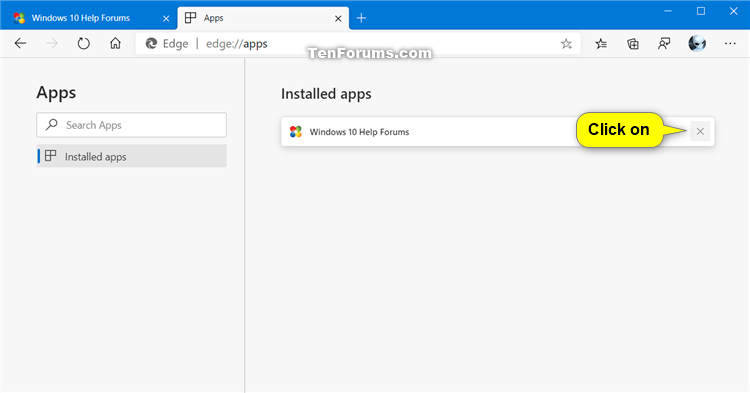Go to the home page icon
This screenshot has height=393, width=750.
click(x=115, y=44)
